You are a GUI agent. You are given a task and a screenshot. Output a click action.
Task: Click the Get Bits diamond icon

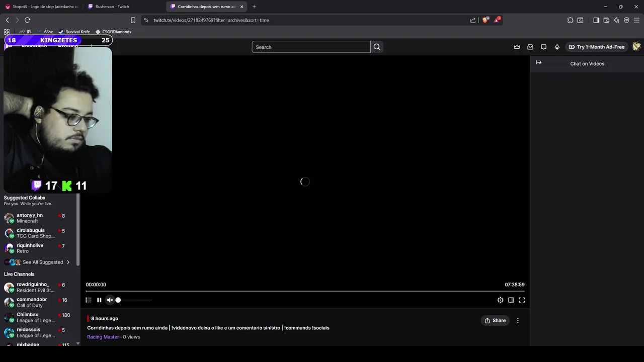pyautogui.click(x=557, y=47)
